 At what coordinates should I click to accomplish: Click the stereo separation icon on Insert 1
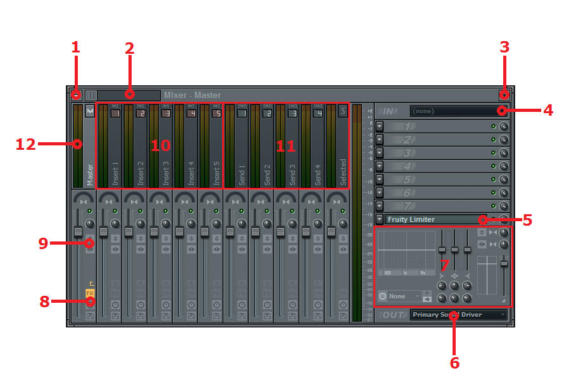pyautogui.click(x=115, y=249)
